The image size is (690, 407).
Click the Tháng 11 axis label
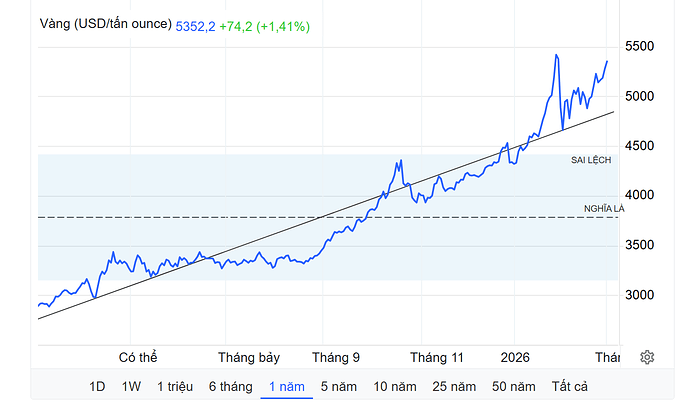click(x=437, y=357)
